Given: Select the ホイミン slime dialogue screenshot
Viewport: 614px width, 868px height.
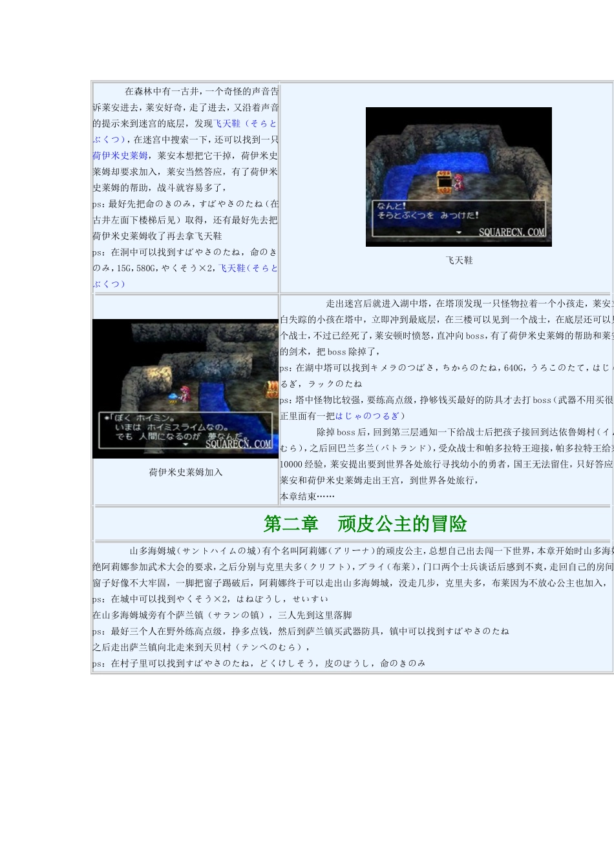Looking at the screenshot, I should tap(185, 389).
